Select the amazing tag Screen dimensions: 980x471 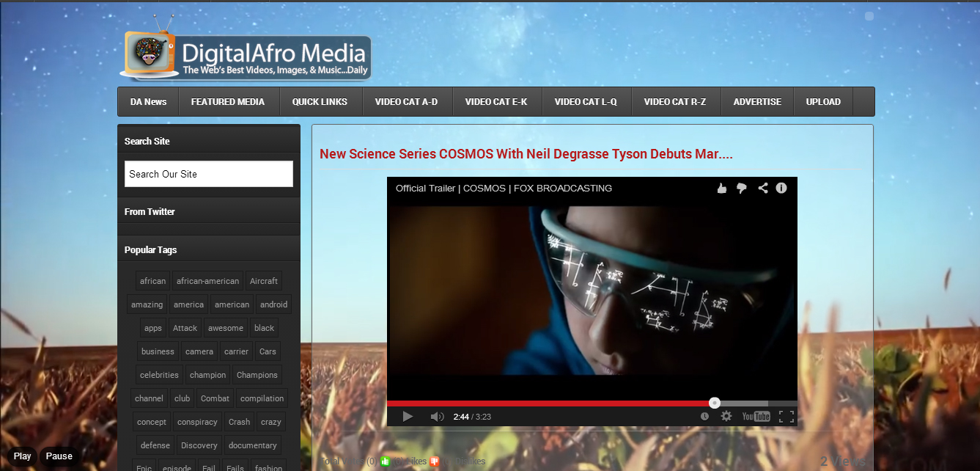coord(147,304)
